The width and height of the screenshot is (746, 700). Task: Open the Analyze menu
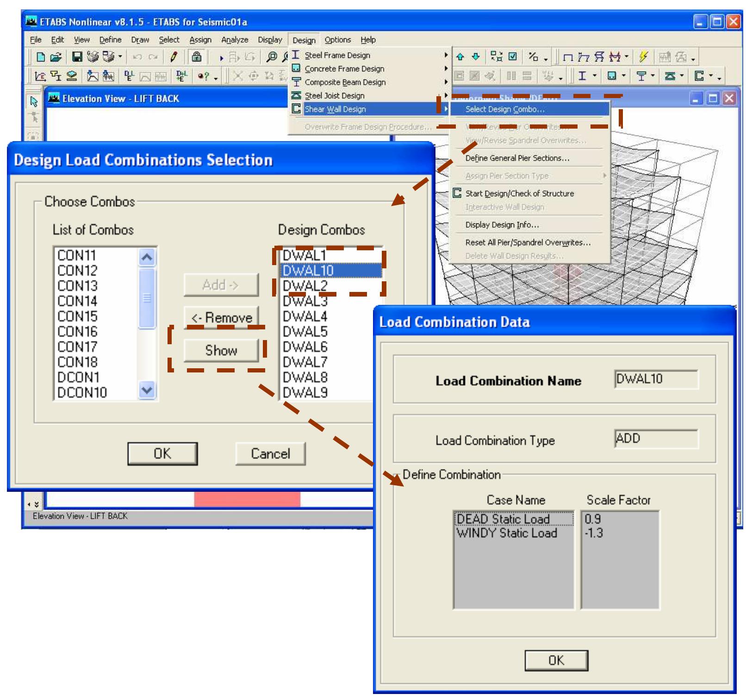pyautogui.click(x=235, y=40)
